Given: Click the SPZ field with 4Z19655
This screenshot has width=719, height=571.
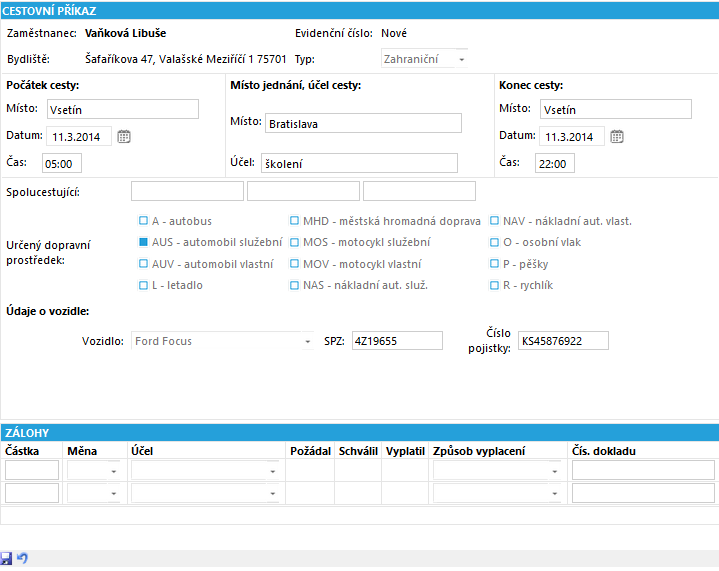Looking at the screenshot, I should tap(397, 341).
